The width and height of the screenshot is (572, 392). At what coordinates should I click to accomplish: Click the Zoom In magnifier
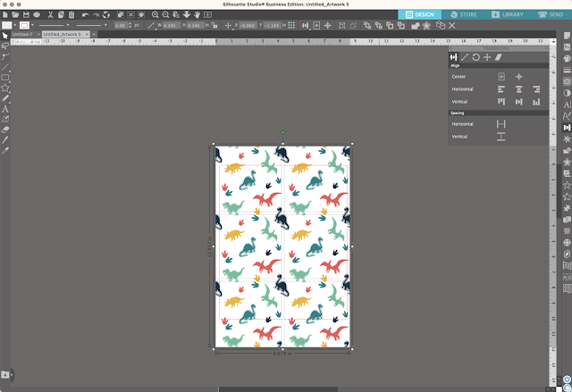coord(155,14)
